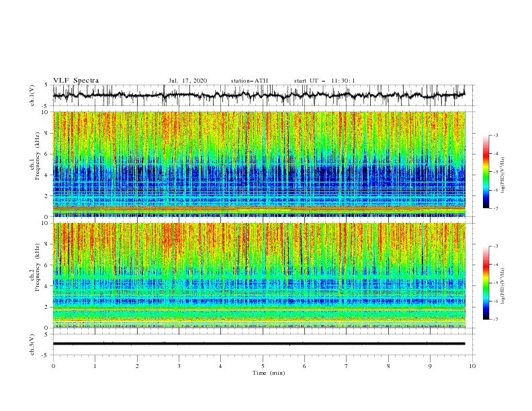Click the 'start UT = 11:30:1' text
532x411 pixels.
(x=324, y=81)
